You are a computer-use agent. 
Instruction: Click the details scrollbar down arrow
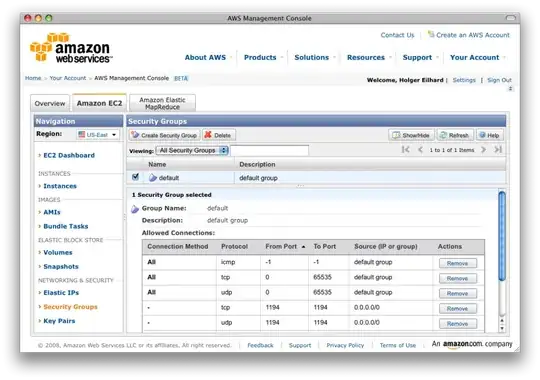(502, 328)
